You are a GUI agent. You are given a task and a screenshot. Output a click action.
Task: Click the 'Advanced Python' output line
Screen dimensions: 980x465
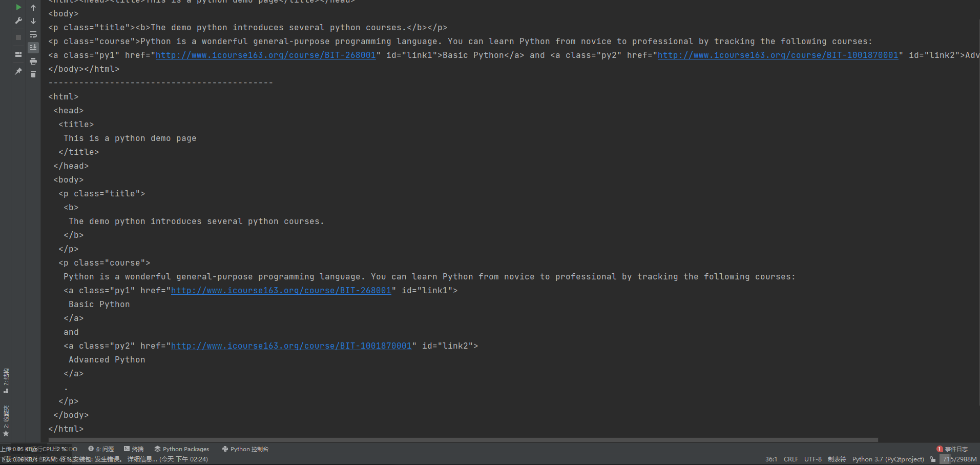(x=107, y=359)
